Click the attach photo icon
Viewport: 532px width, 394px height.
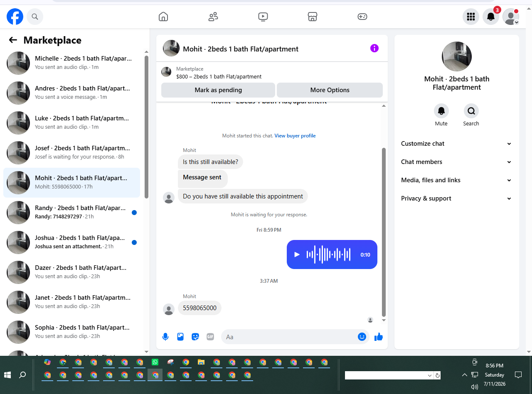180,337
